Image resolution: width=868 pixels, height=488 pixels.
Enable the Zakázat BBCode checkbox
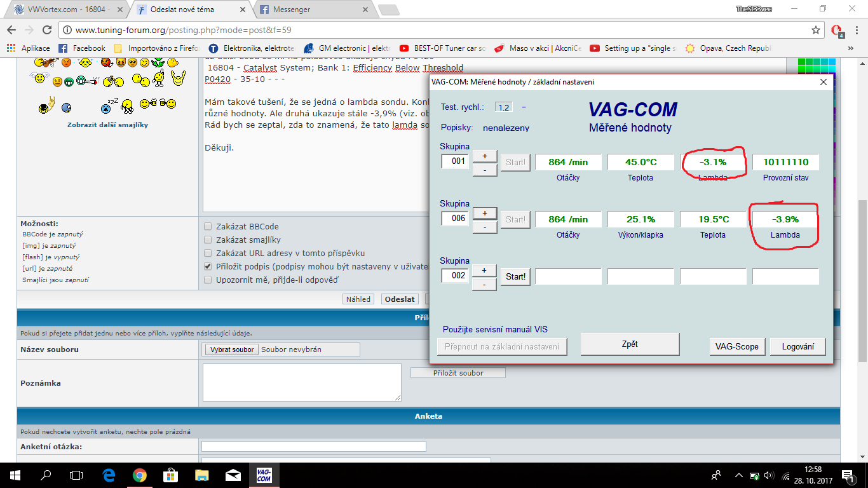[208, 226]
